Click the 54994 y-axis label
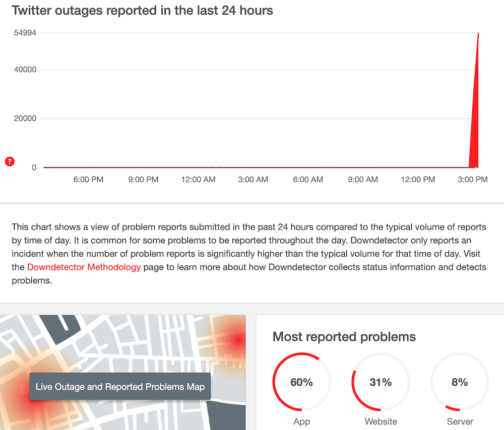The width and height of the screenshot is (504, 430). [x=25, y=33]
